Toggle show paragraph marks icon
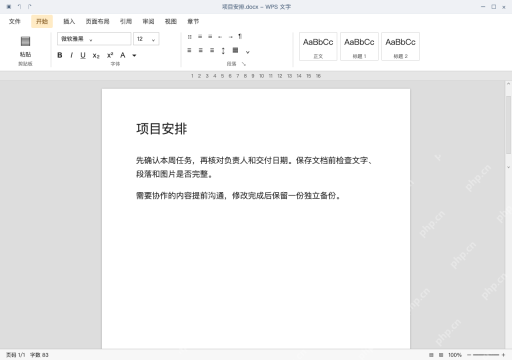The width and height of the screenshot is (512, 360). pos(240,36)
